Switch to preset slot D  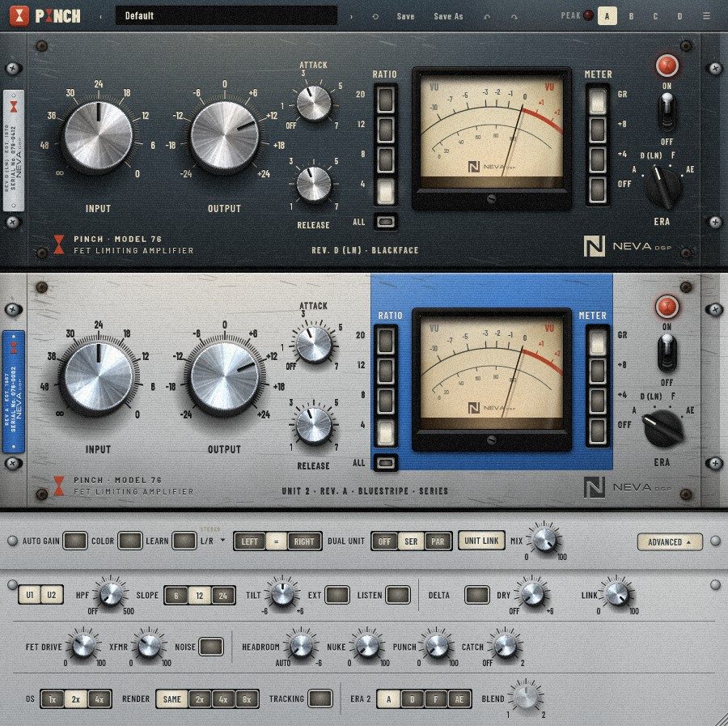pos(679,16)
